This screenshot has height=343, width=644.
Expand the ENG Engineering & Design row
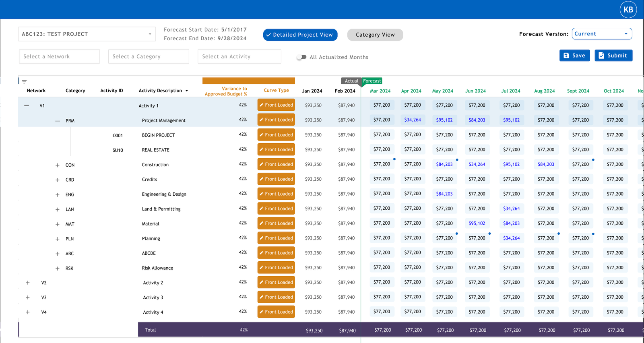click(x=57, y=195)
